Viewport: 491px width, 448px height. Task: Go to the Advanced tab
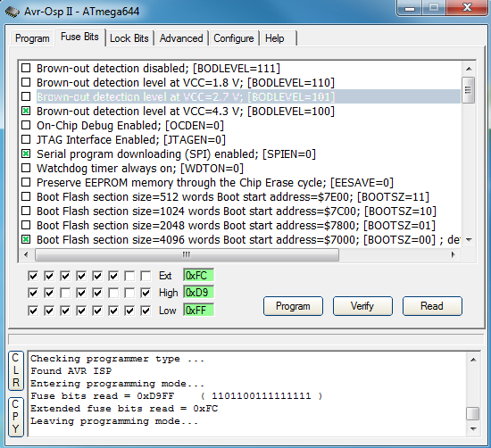(181, 38)
